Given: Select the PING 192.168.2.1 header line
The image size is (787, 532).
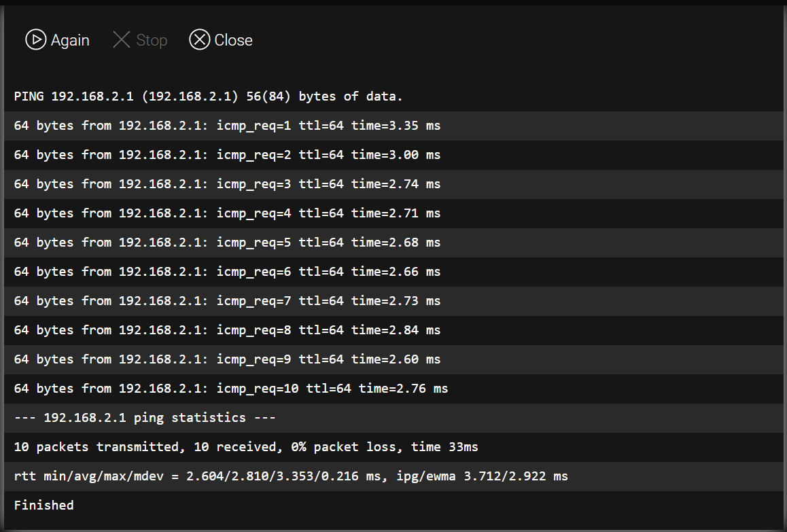Looking at the screenshot, I should coord(393,96).
